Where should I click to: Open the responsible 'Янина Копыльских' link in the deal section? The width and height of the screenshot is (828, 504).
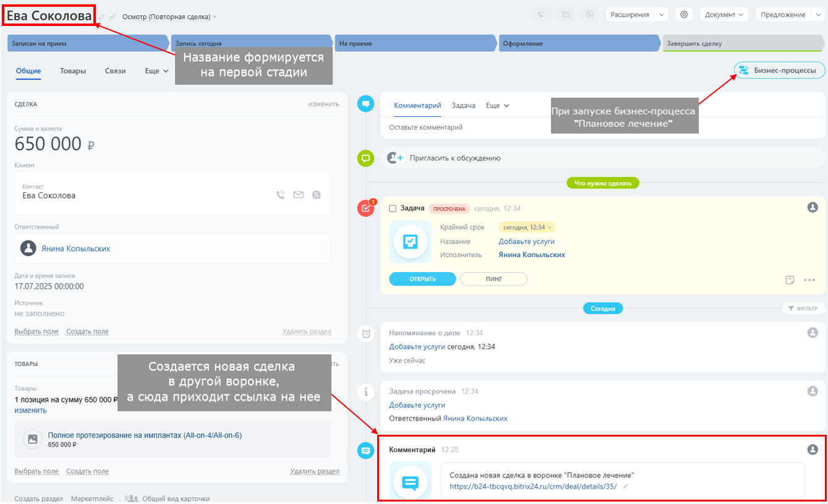coord(75,249)
